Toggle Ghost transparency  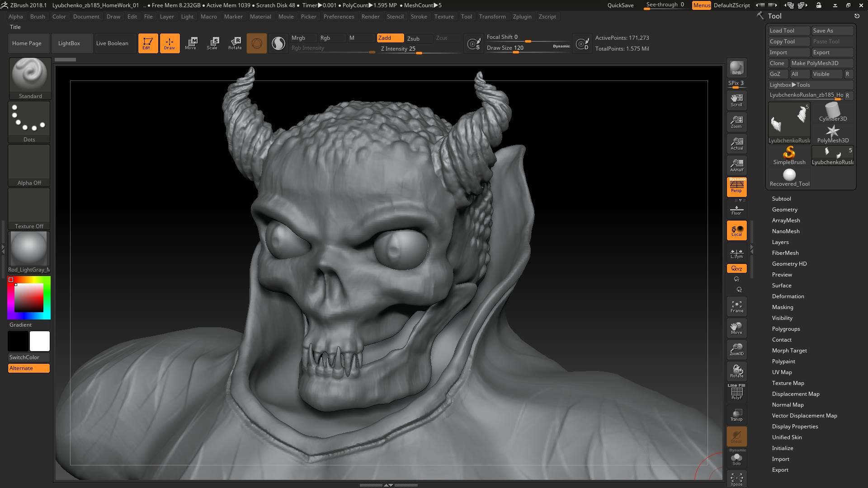click(x=736, y=436)
